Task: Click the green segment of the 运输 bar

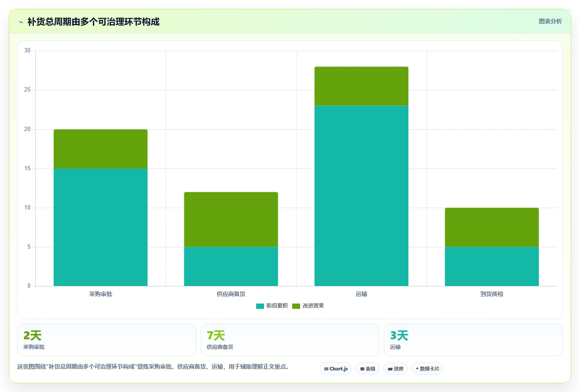Action: 361,86
